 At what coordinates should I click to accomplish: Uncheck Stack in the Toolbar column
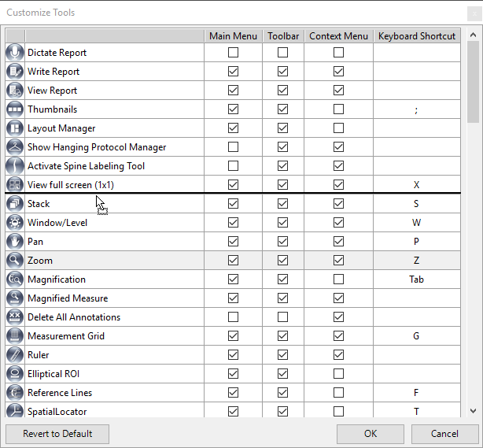tap(282, 204)
